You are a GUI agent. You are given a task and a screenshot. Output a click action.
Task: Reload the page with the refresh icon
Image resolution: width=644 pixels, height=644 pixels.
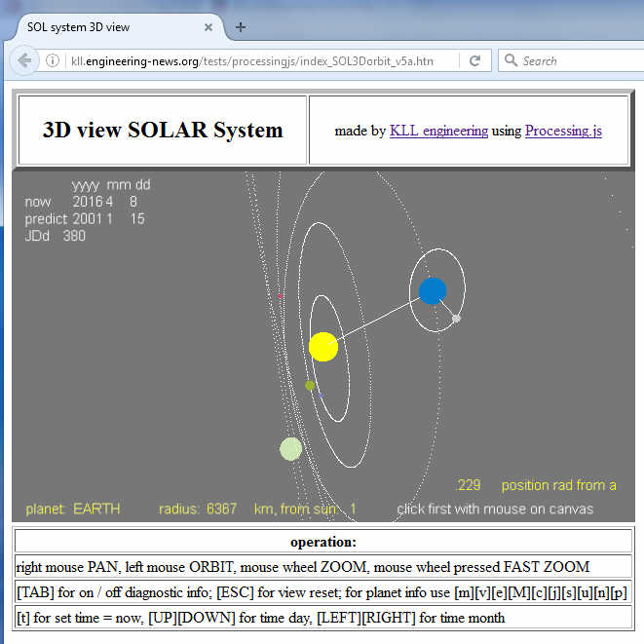[474, 60]
